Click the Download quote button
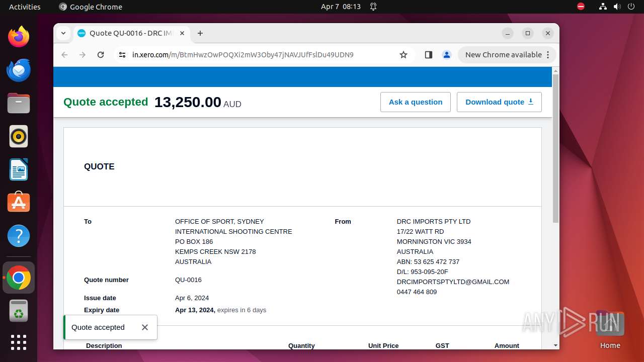The width and height of the screenshot is (644, 362). (499, 102)
